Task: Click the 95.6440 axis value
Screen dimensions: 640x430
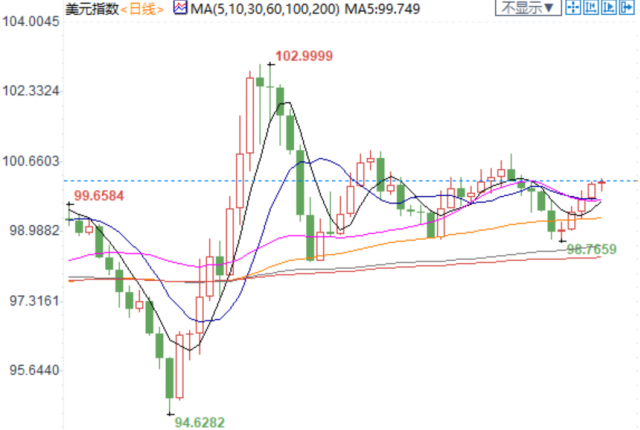Action: (34, 370)
